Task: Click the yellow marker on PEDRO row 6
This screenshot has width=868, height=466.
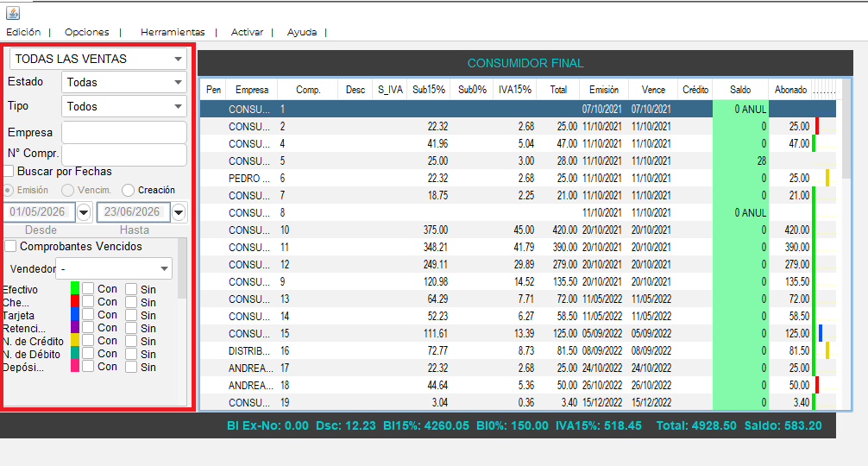Action: tap(827, 179)
